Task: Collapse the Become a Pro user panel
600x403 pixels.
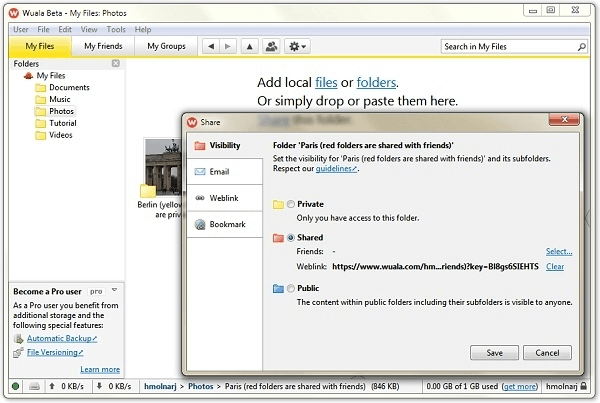Action: coord(115,290)
